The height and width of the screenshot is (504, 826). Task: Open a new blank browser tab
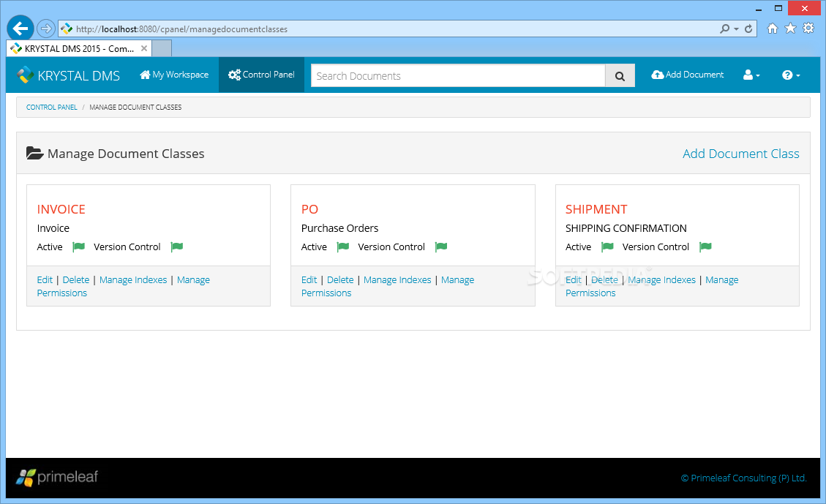(162, 48)
